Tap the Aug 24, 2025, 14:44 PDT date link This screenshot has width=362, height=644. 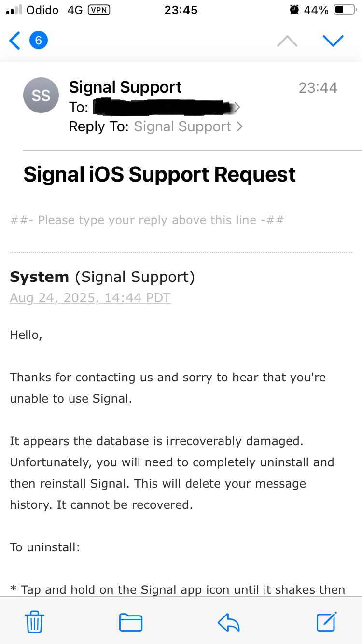[x=90, y=298]
